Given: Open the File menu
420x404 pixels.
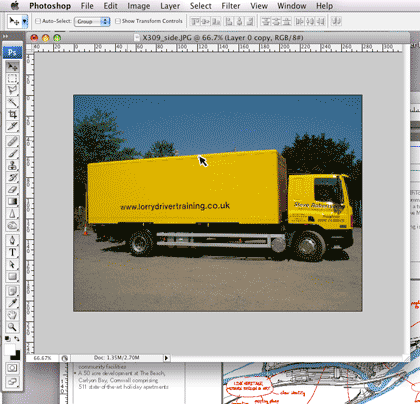Looking at the screenshot, I should pos(87,6).
